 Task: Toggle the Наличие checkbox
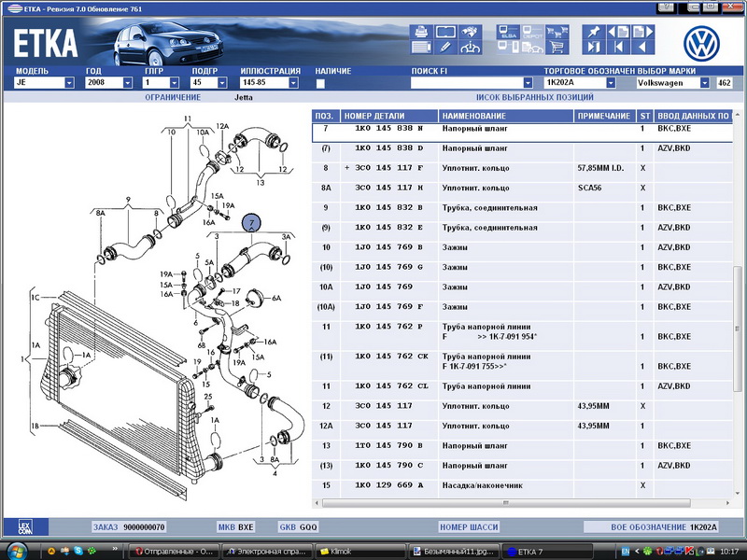(x=320, y=83)
